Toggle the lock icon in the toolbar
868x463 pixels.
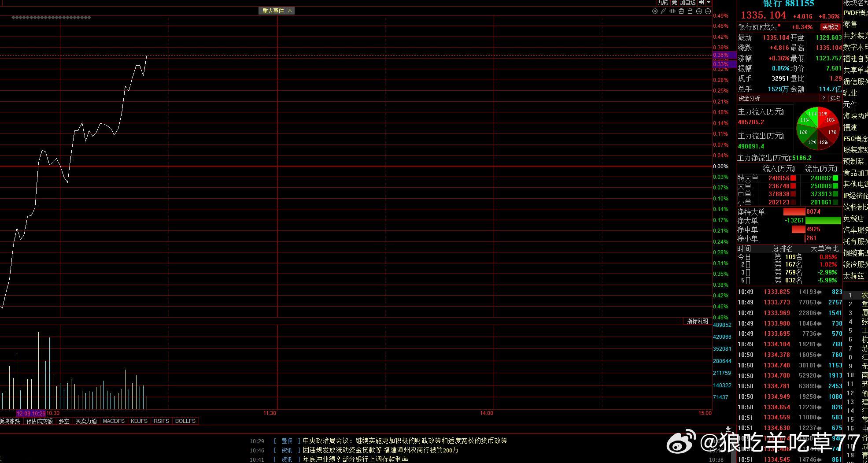pyautogui.click(x=690, y=11)
